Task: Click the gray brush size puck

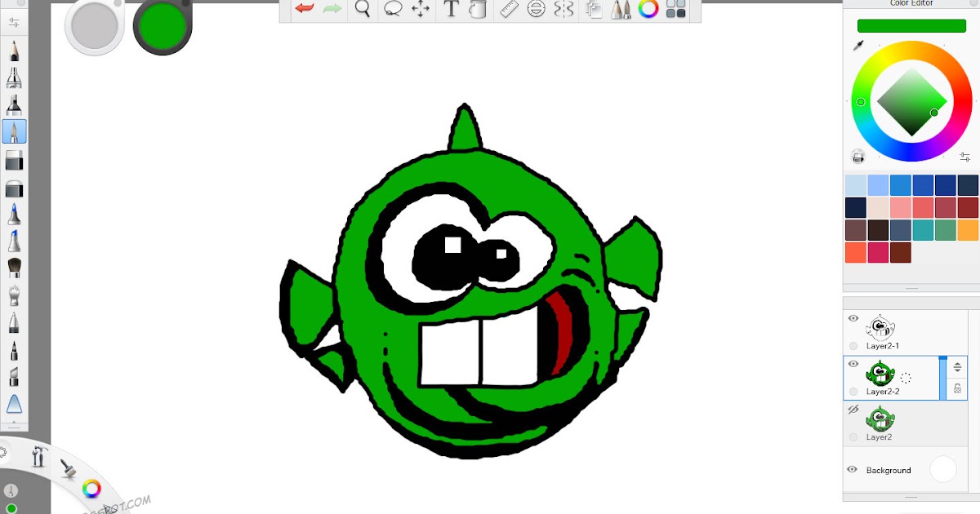Action: click(x=95, y=27)
